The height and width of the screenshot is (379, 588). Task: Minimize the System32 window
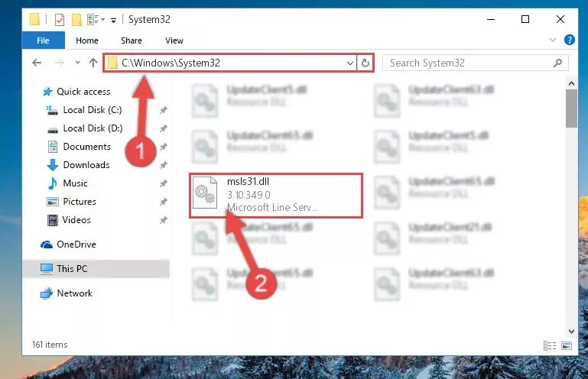click(x=490, y=20)
